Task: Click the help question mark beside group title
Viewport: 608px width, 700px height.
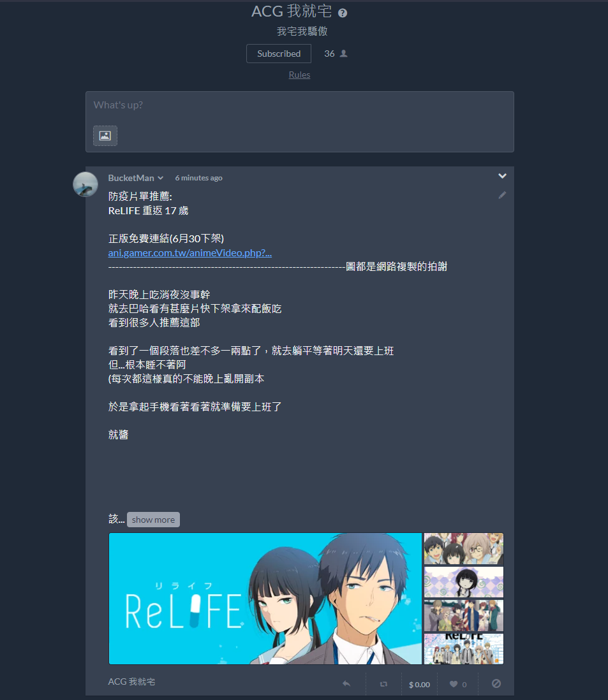Action: [343, 13]
